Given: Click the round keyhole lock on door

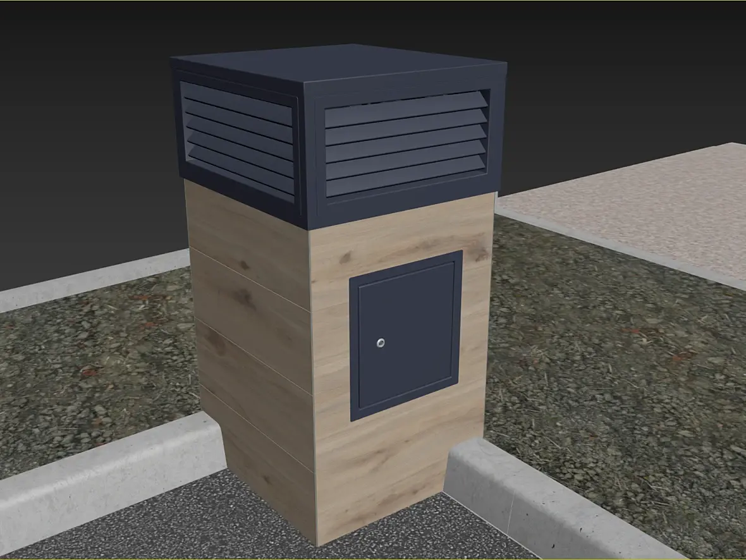Looking at the screenshot, I should pos(380,342).
